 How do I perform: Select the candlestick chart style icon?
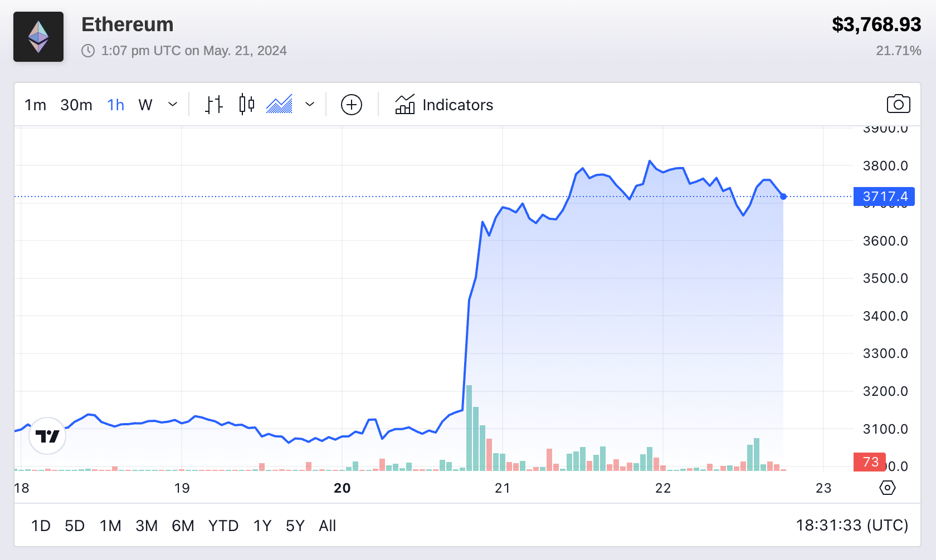(x=247, y=105)
